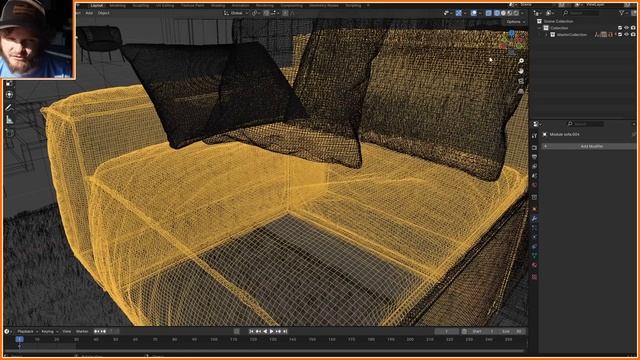Open the View menu in timeline
The height and width of the screenshot is (360, 640).
(67, 331)
